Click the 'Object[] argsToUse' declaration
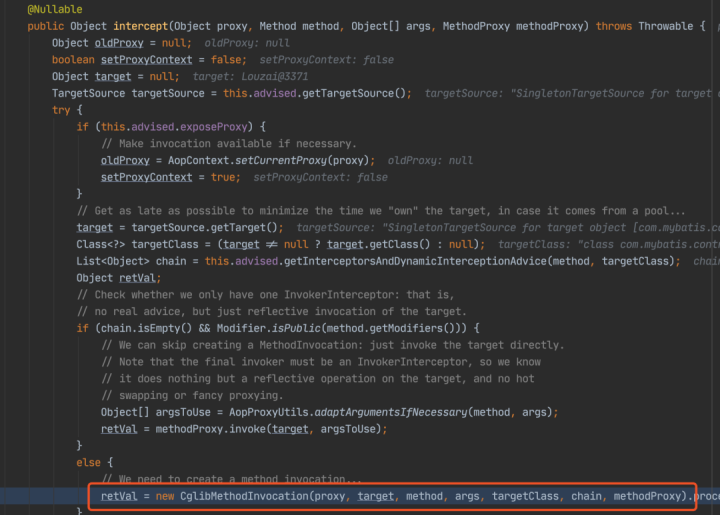This screenshot has width=720, height=515. [156, 412]
